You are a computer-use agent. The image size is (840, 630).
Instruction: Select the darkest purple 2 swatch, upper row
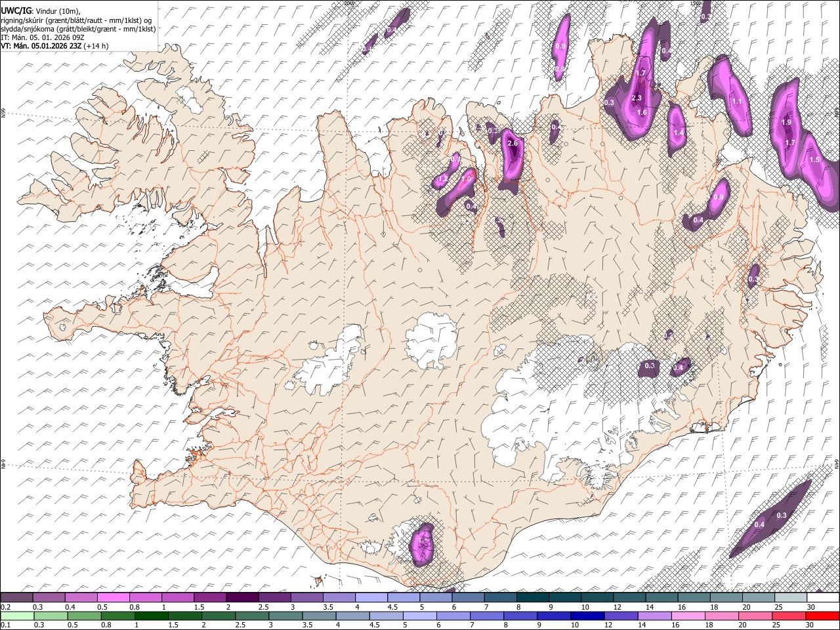242,598
